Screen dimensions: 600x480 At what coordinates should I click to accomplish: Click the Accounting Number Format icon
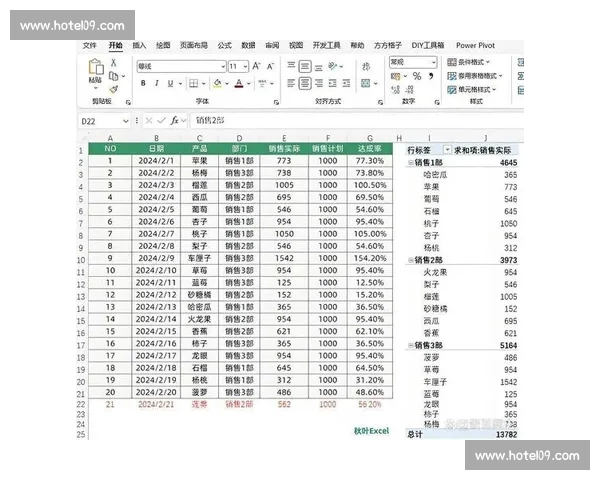pyautogui.click(x=396, y=76)
